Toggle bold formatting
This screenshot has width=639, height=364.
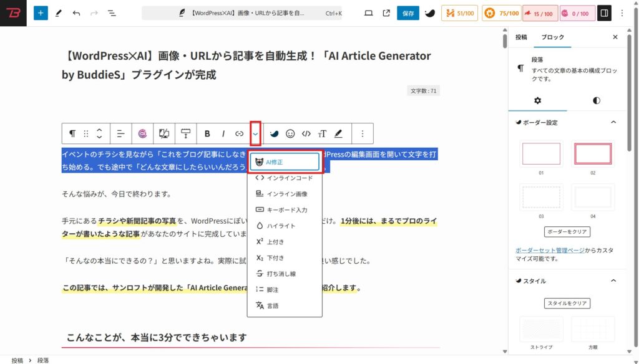point(207,133)
